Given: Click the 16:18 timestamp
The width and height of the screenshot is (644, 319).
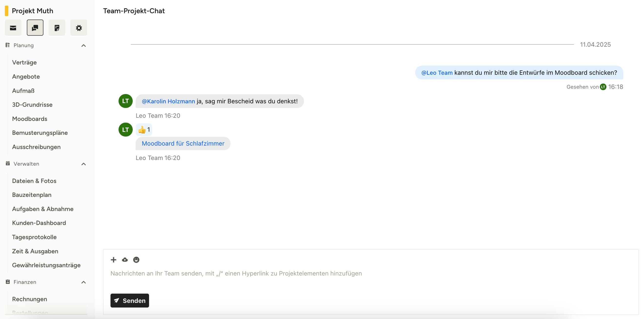Looking at the screenshot, I should pos(615,87).
